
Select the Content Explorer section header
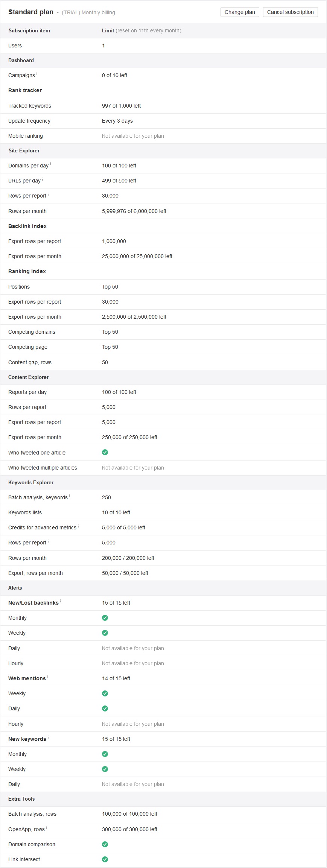pos(163,377)
